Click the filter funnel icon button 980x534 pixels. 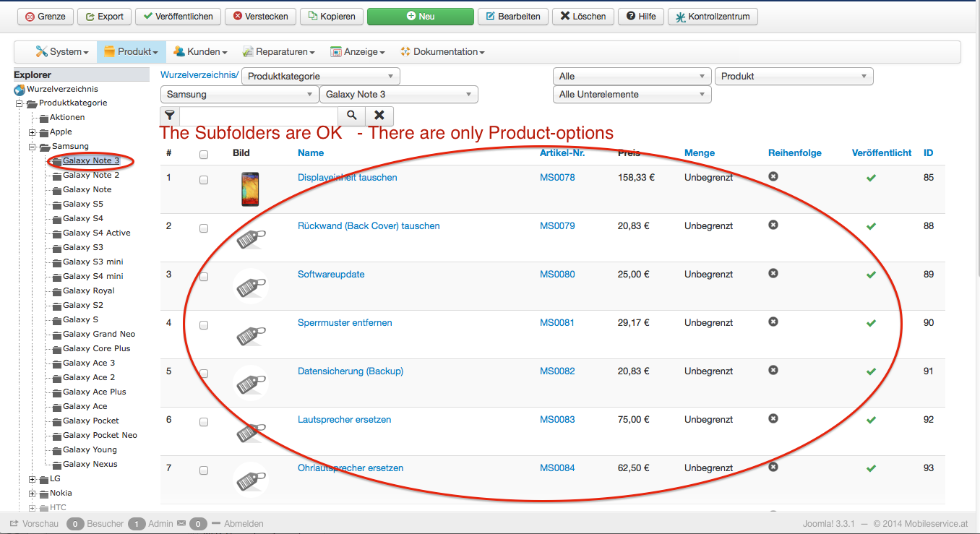click(x=170, y=116)
